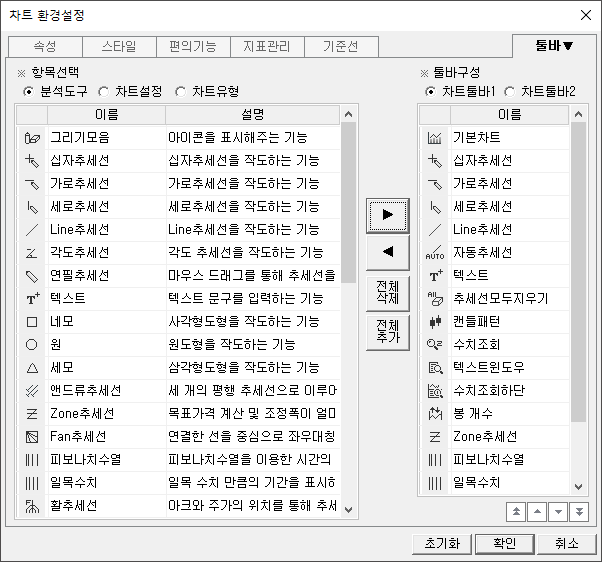Viewport: 602px width, 562px height.
Task: Click the 추세선모두지우기 icon
Action: coord(434,298)
